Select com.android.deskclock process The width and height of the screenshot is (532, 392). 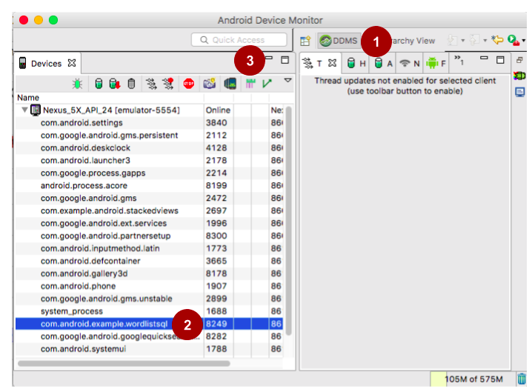point(85,147)
